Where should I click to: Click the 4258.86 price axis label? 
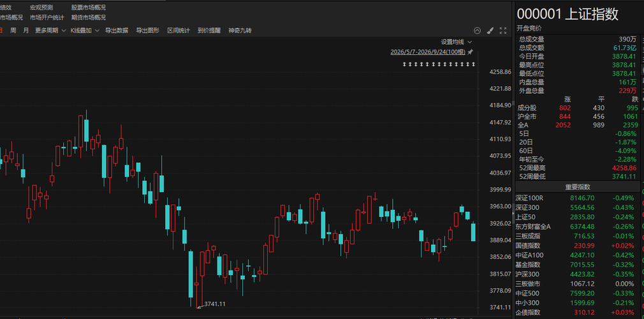pos(501,72)
